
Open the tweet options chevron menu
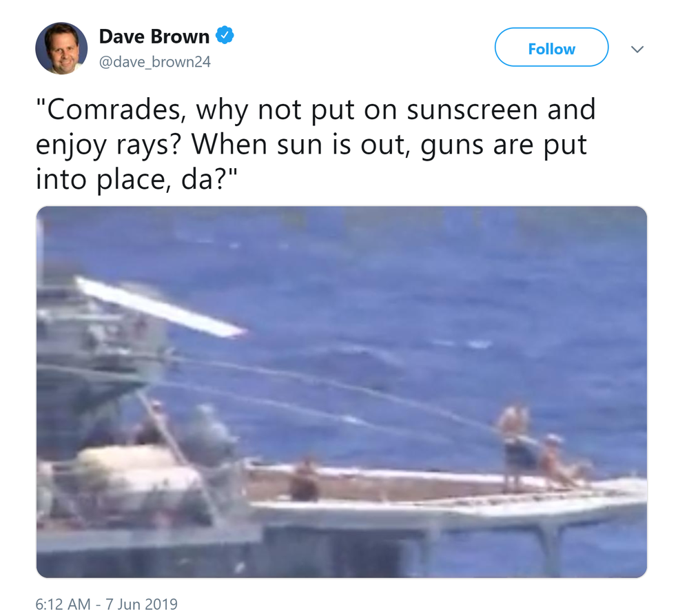637,49
